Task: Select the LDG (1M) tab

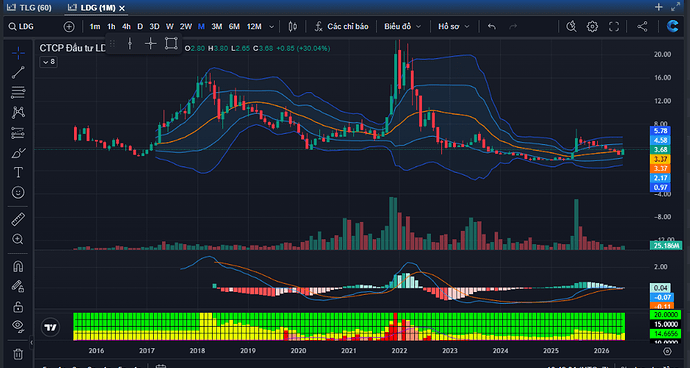Action: [x=96, y=8]
